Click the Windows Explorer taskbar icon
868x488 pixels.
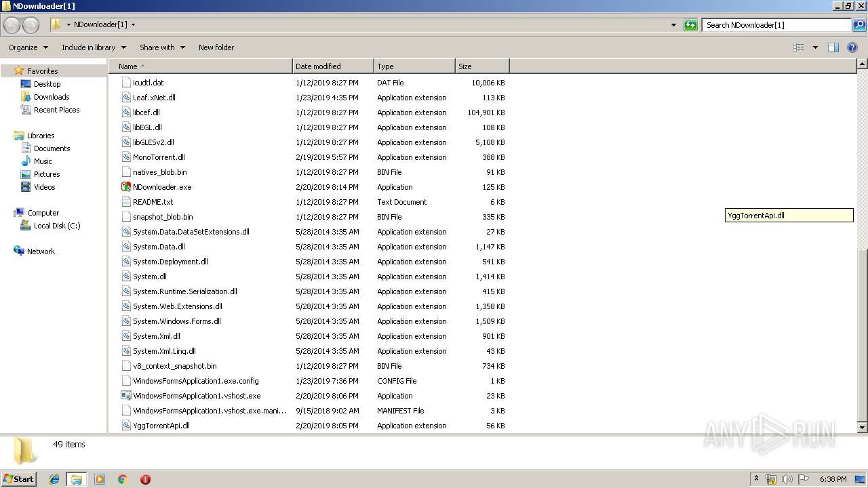click(77, 479)
